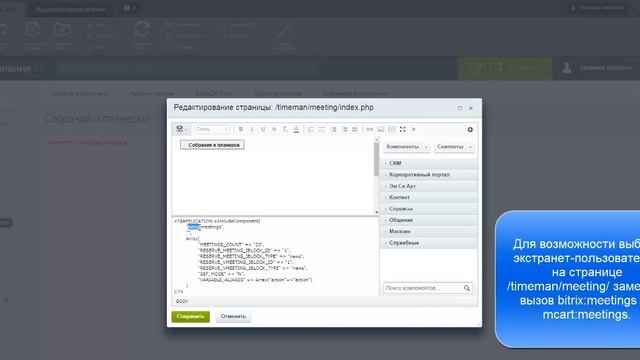Click the "MEETINGS_COUNT" line in code editor

point(231,244)
